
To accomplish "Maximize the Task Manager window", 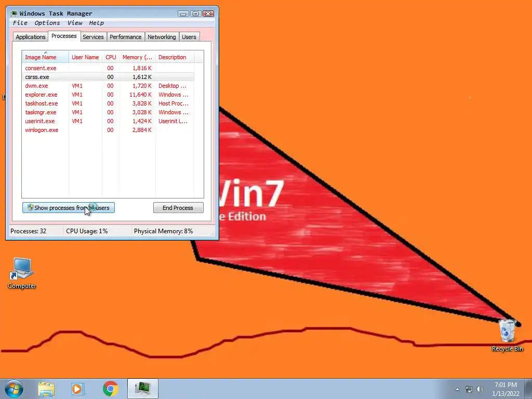I will pyautogui.click(x=196, y=14).
